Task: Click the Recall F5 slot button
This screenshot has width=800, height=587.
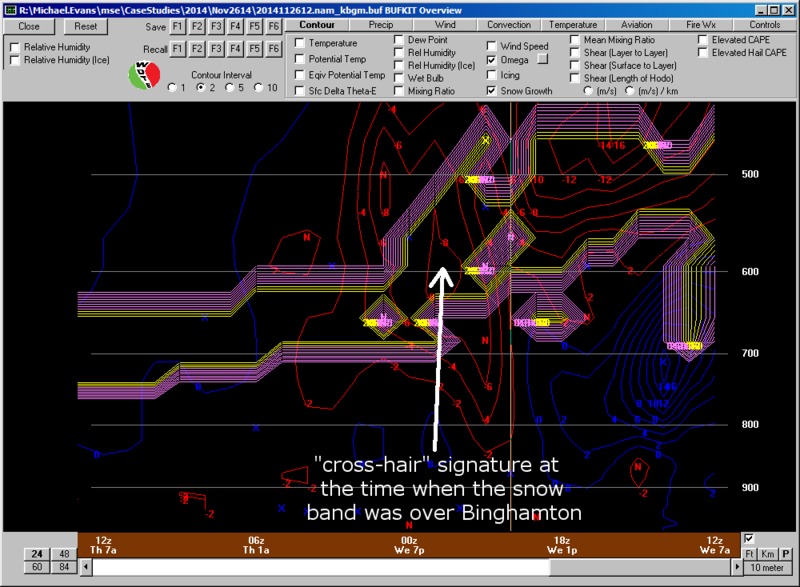Action: pos(255,49)
